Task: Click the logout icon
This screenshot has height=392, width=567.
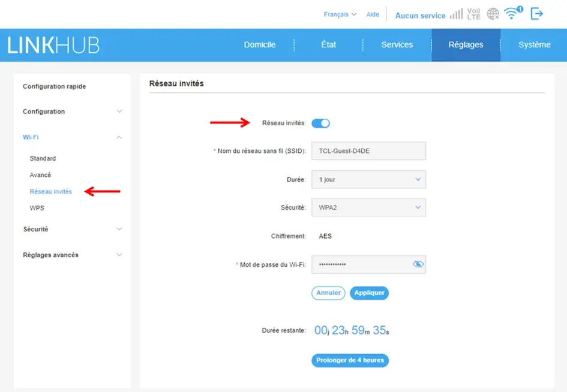Action: point(537,14)
